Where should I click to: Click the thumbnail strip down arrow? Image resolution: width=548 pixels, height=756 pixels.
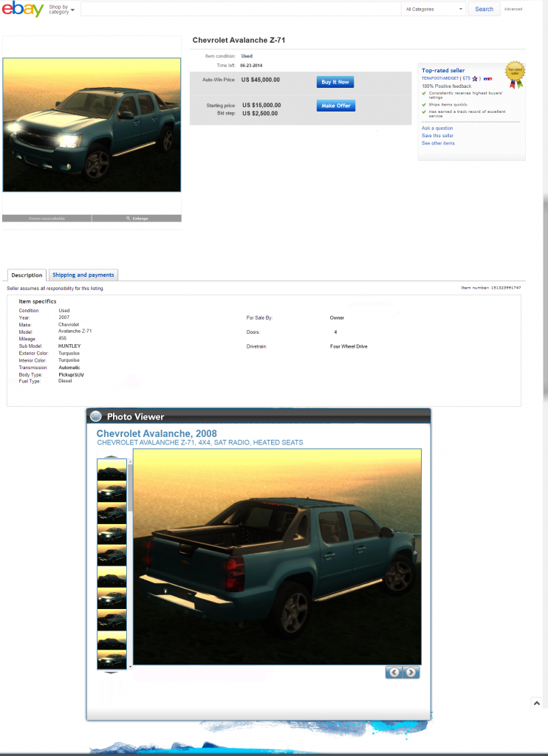(112, 672)
